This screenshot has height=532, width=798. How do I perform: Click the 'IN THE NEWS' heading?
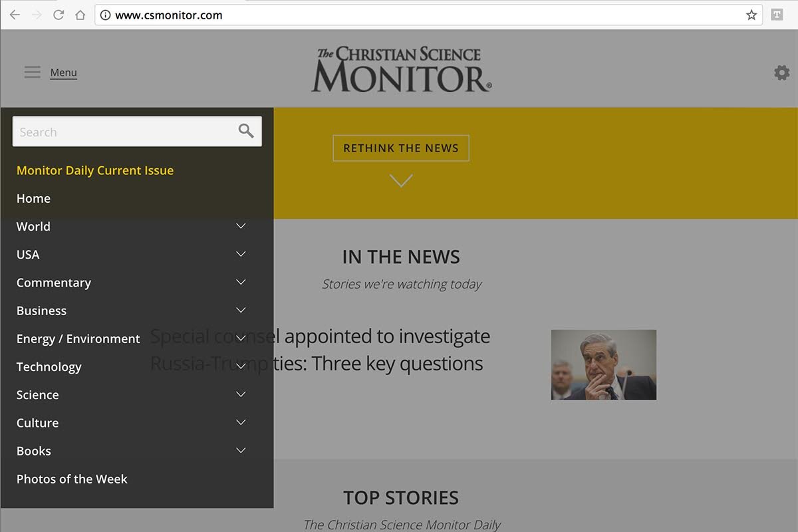[401, 257]
